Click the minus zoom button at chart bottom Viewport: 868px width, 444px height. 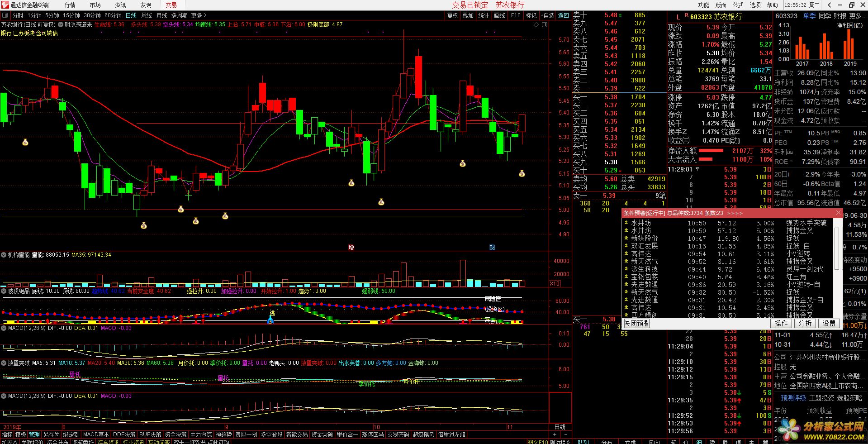[x=565, y=434]
